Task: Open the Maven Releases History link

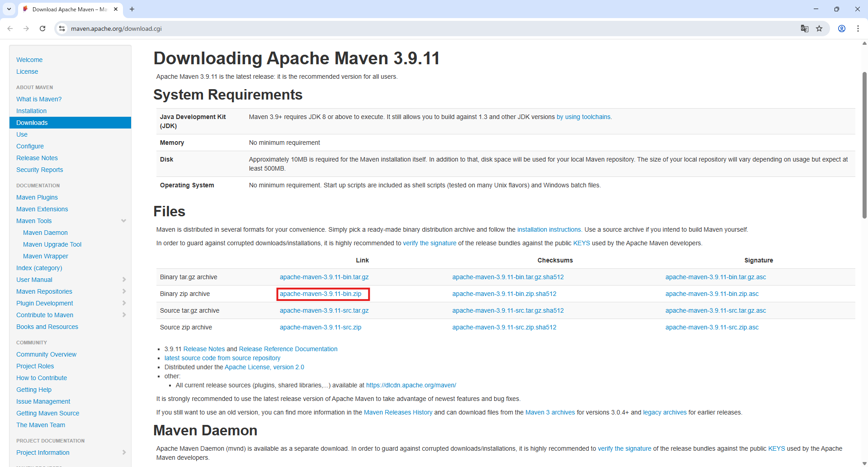Action: click(398, 412)
